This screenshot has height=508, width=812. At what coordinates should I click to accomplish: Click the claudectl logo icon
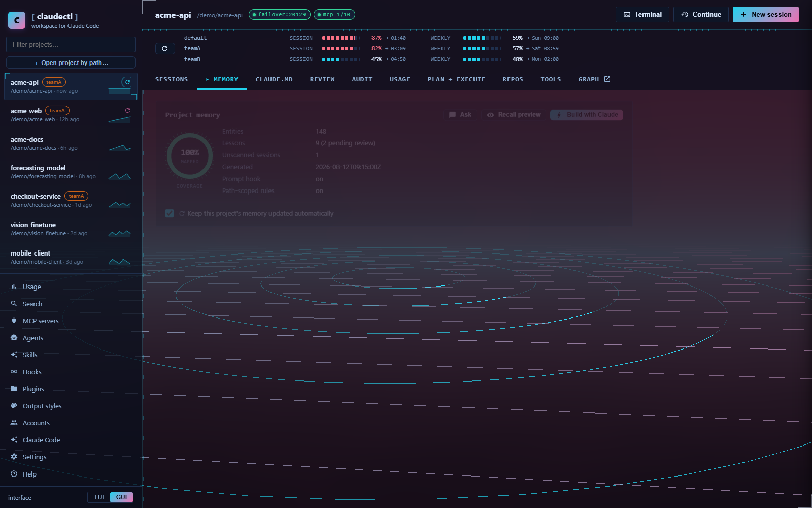[x=17, y=20]
